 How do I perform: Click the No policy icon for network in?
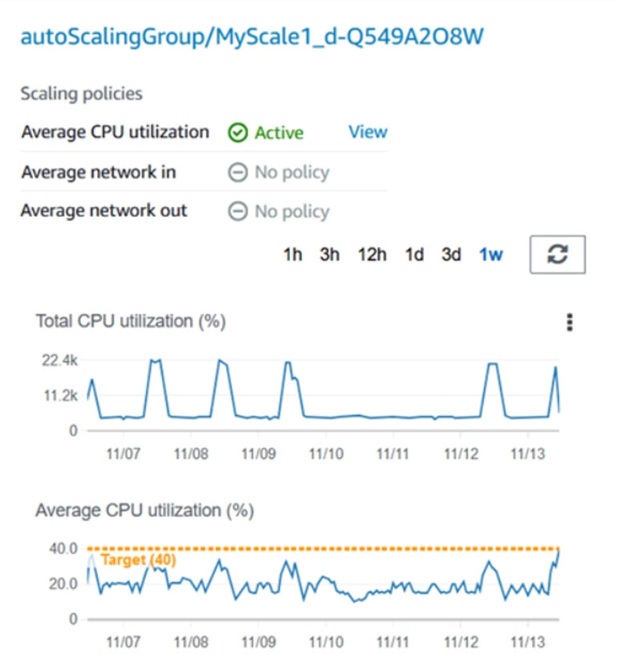tap(237, 172)
